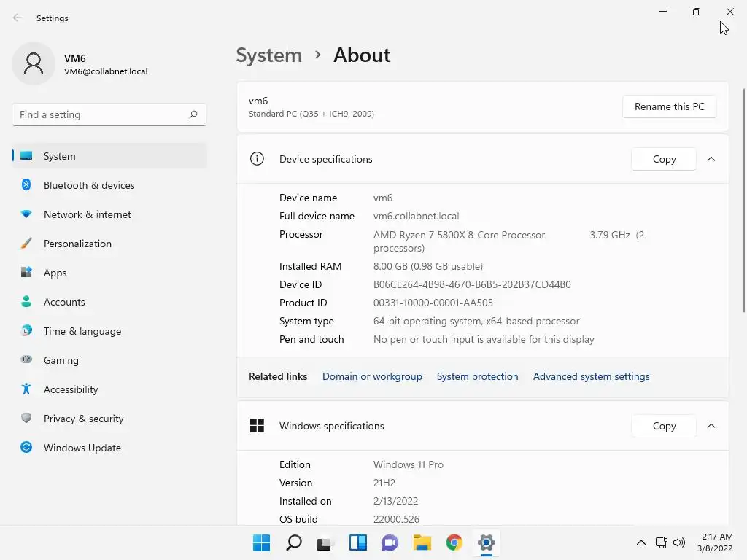Viewport: 747px width, 560px height.
Task: Click the Bluetooth icon in sidebar
Action: (26, 184)
